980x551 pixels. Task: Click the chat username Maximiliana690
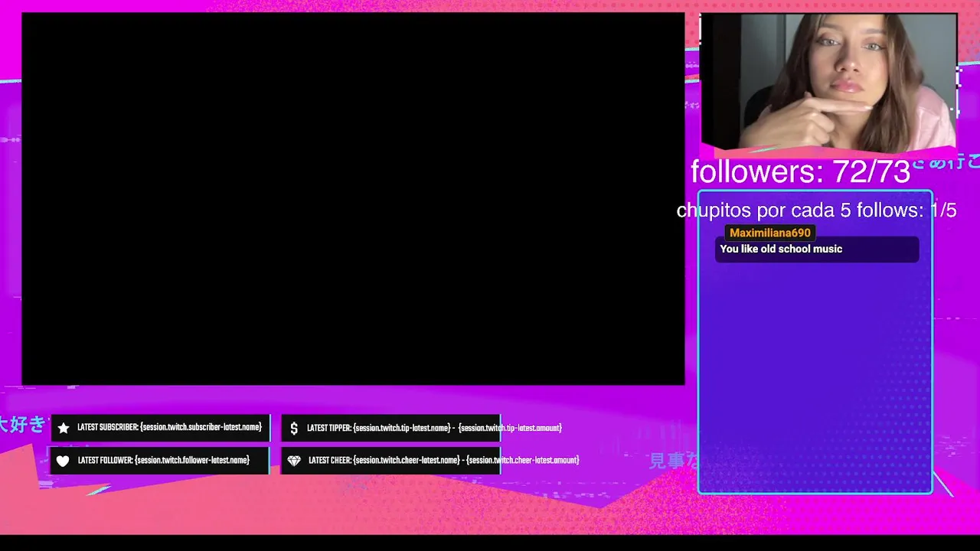point(769,233)
